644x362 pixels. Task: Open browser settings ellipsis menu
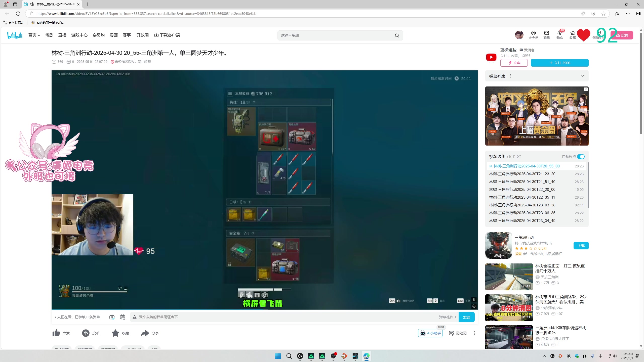628,14
